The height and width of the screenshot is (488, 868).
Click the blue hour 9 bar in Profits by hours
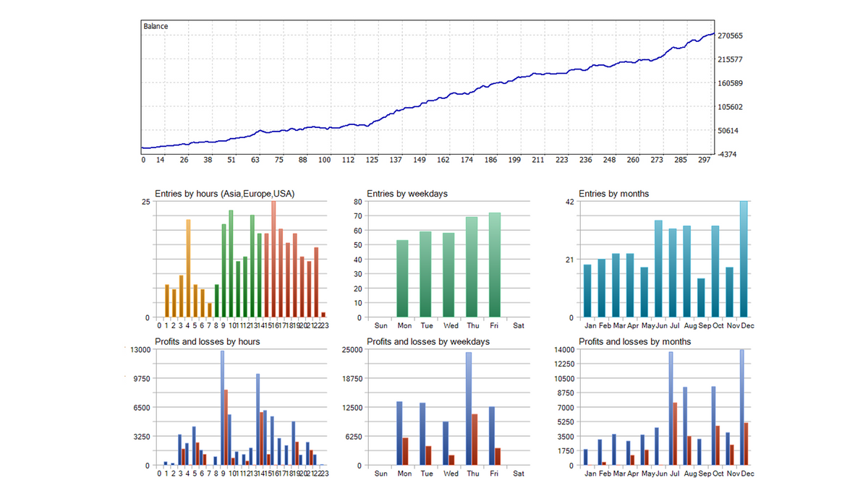tap(222, 408)
